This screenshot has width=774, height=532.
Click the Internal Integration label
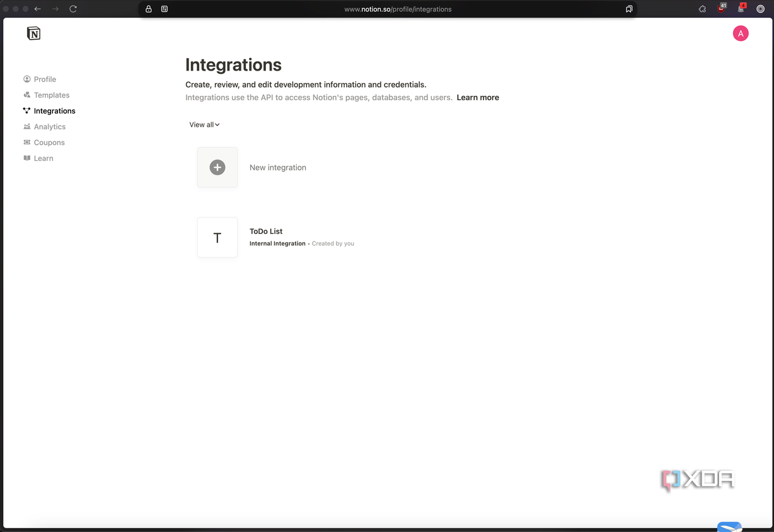[277, 243]
